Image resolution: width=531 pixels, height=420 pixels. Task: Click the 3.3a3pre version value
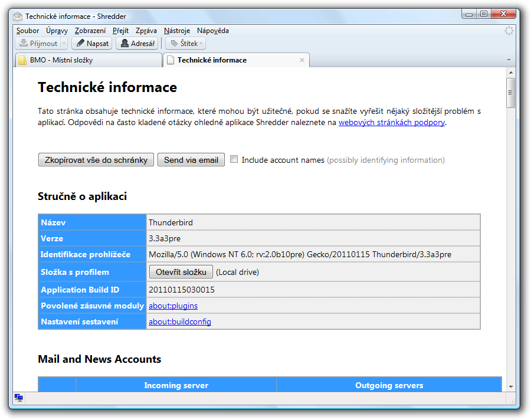(165, 238)
